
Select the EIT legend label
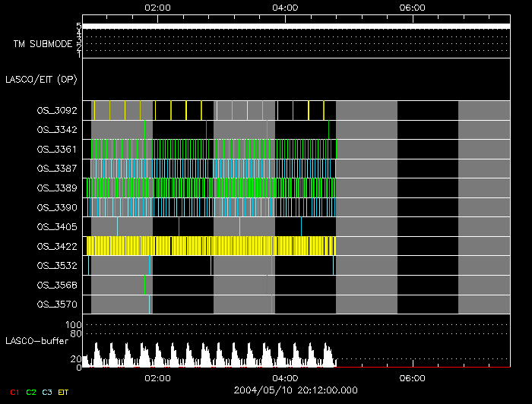coord(63,392)
